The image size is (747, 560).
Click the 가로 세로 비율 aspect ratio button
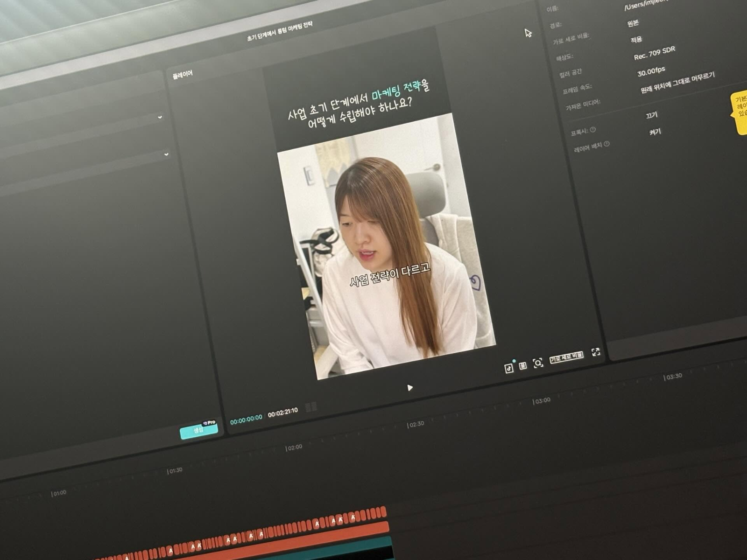tap(565, 357)
